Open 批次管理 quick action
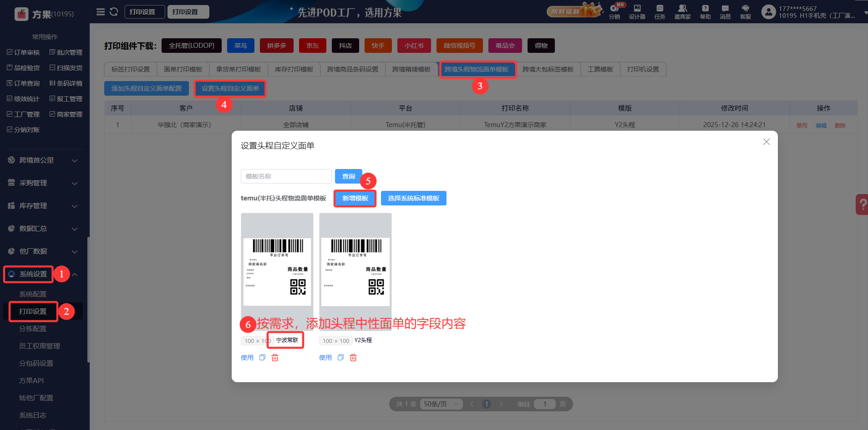868x430 pixels. [x=66, y=52]
